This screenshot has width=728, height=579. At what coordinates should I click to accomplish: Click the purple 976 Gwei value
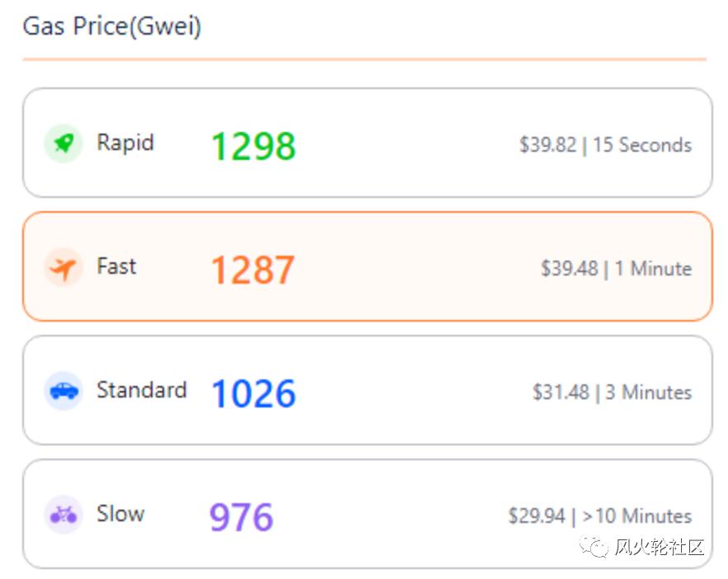click(241, 517)
